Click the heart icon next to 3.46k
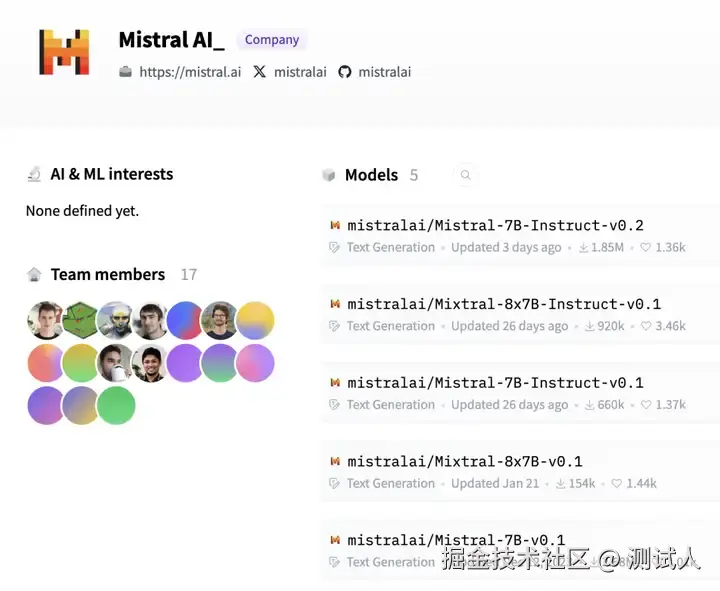 click(646, 326)
